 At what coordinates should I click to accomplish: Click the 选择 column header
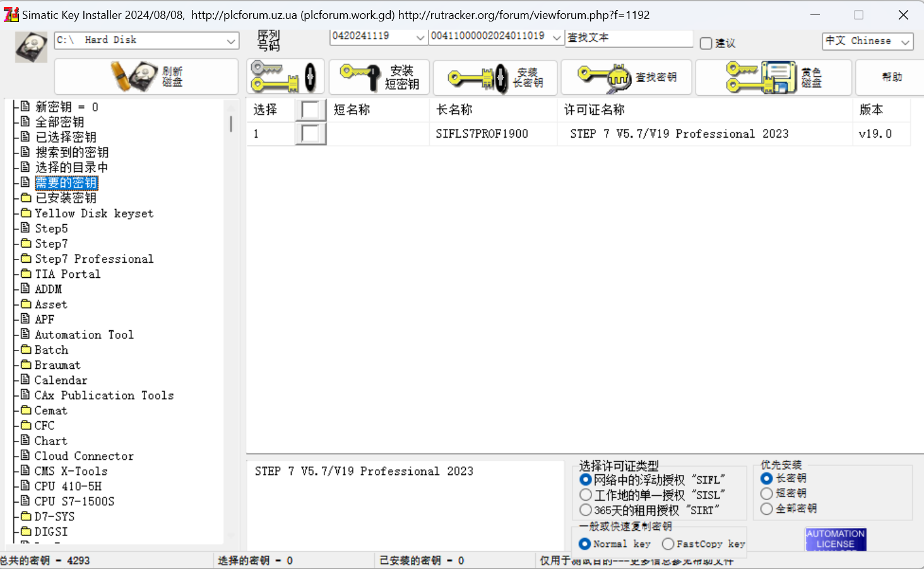tap(271, 110)
